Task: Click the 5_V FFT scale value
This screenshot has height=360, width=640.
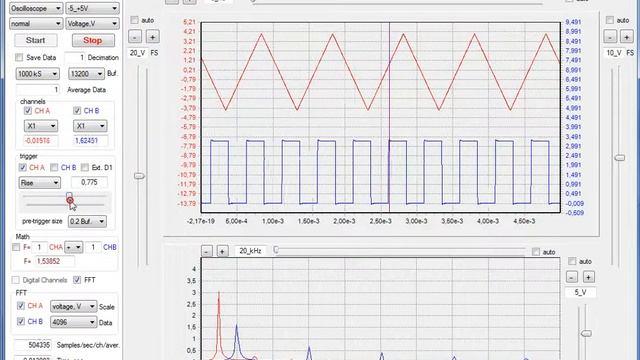Action: tap(580, 292)
